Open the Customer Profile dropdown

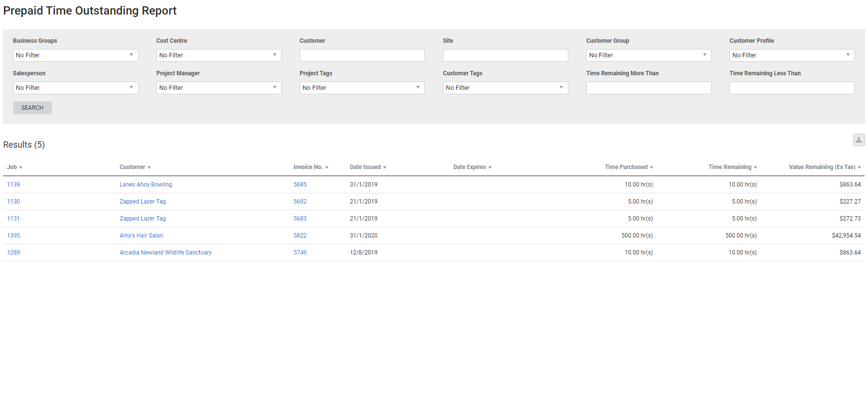(792, 55)
